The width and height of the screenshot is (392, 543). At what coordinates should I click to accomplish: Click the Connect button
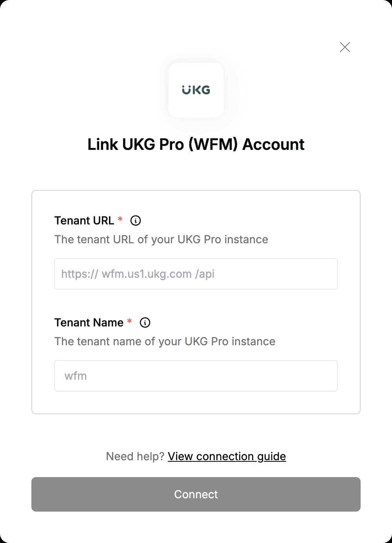(196, 494)
